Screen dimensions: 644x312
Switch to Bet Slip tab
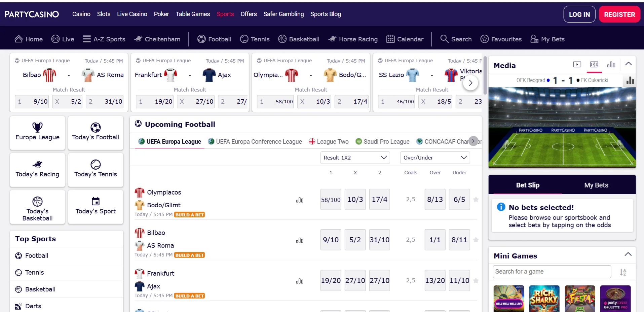pyautogui.click(x=528, y=185)
